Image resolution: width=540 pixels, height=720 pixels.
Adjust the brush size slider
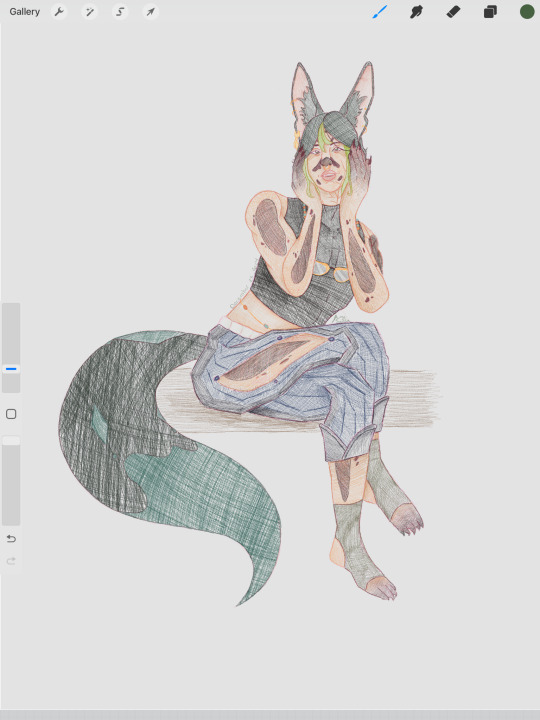tap(11, 348)
